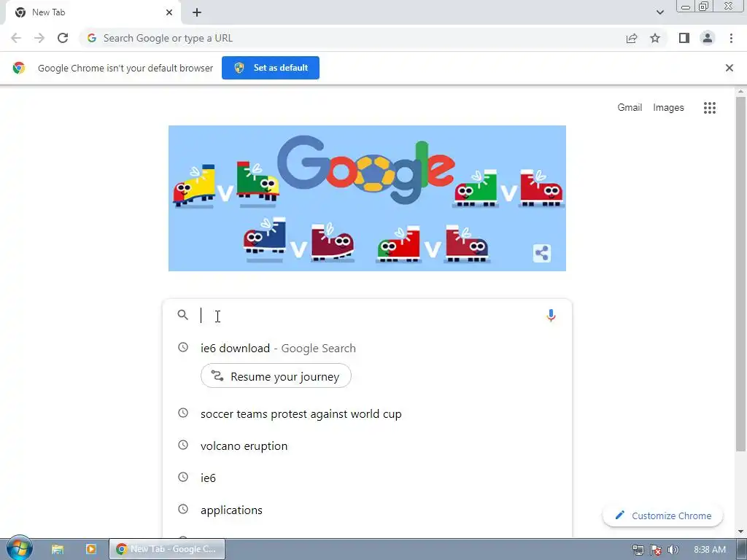747x560 pixels.
Task: Click the page vertical scrollbar thumb
Action: (x=741, y=274)
